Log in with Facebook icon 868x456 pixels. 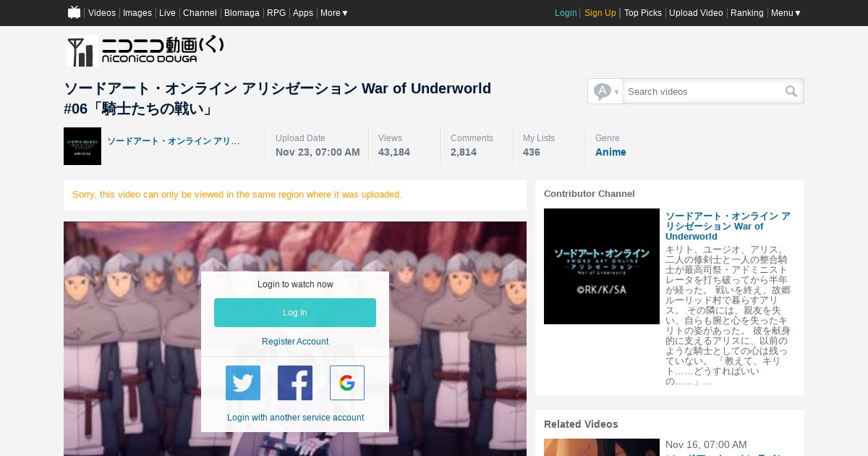click(x=295, y=383)
